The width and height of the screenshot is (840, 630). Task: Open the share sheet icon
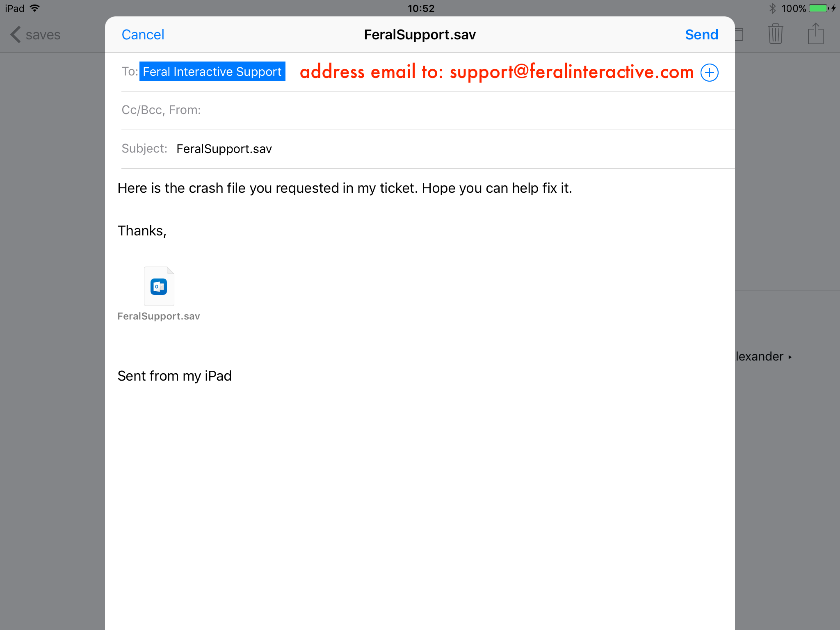point(815,34)
